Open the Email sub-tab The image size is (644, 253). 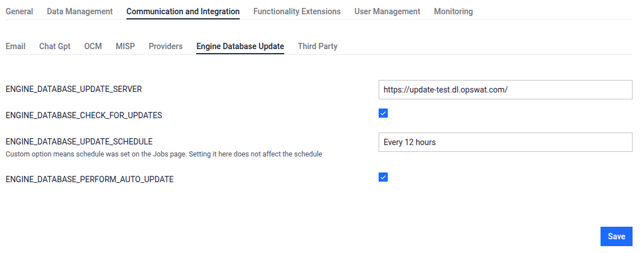15,46
